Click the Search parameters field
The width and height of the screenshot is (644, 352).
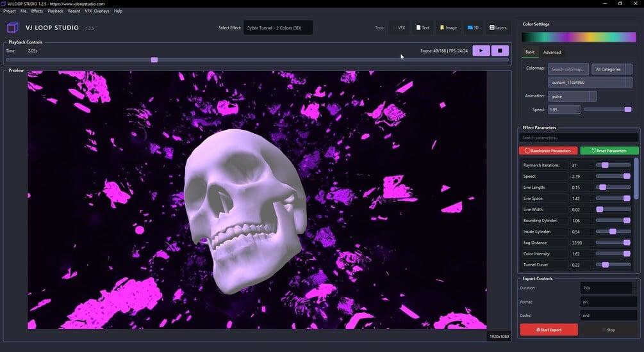(579, 138)
